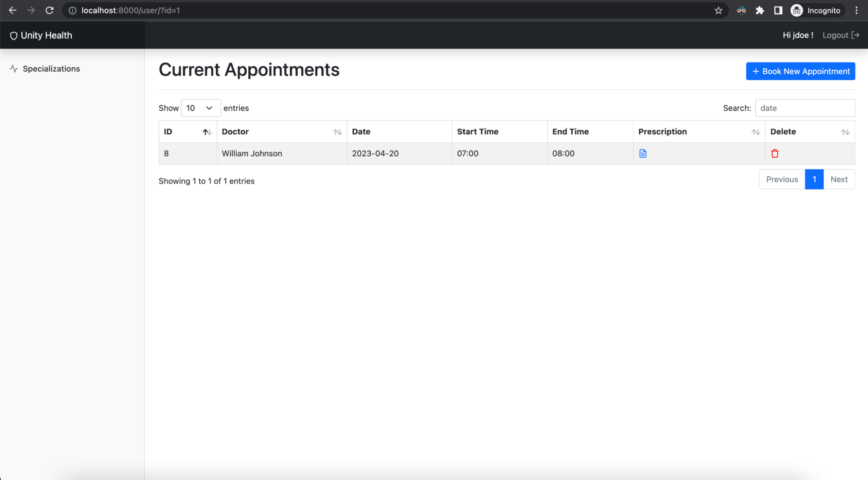This screenshot has width=868, height=480.
Task: Open the Show entries dropdown
Action: pyautogui.click(x=200, y=108)
